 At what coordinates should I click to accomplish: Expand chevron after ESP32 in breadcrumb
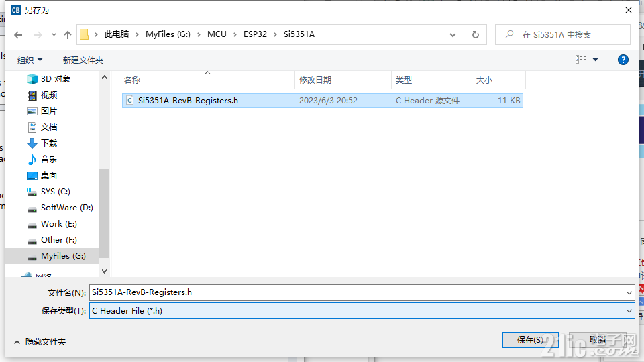[275, 34]
